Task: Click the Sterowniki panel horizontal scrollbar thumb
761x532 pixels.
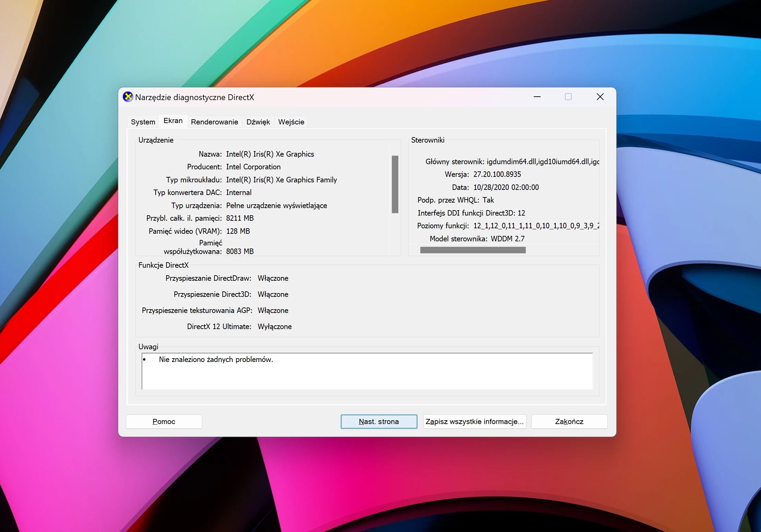Action: point(473,250)
